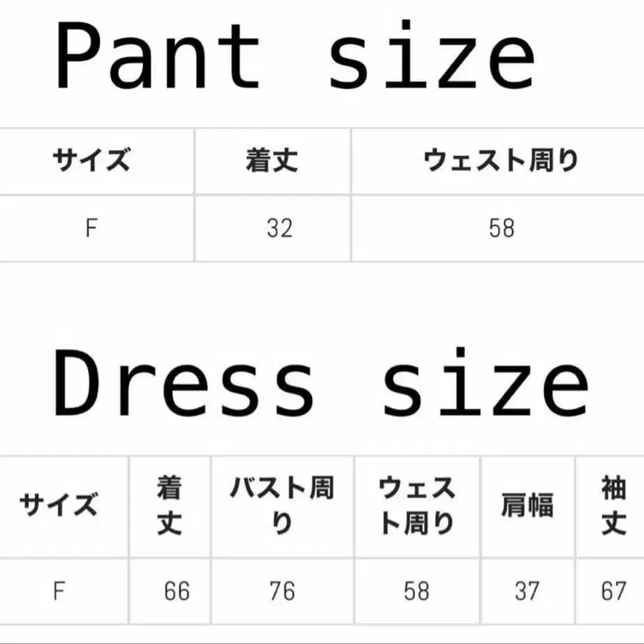The height and width of the screenshot is (644, 644).
Task: Click the Pant size heading
Action: pyautogui.click(x=296, y=56)
